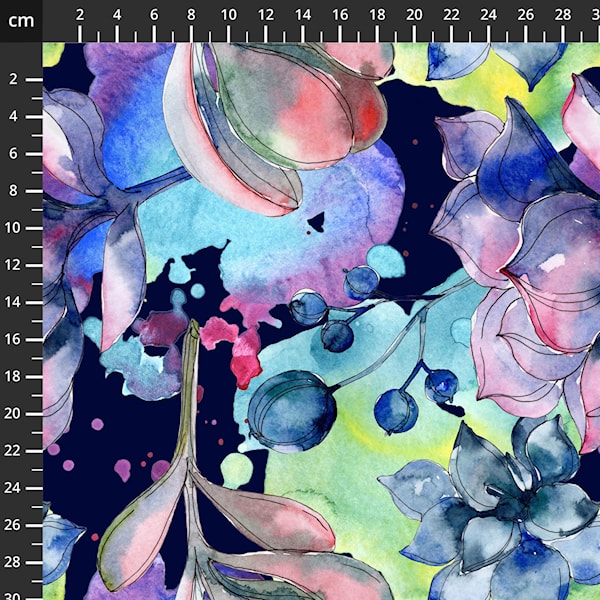The image size is (600, 600).
Task: Select the 8 mark on the left ruler
Action: coord(15,190)
